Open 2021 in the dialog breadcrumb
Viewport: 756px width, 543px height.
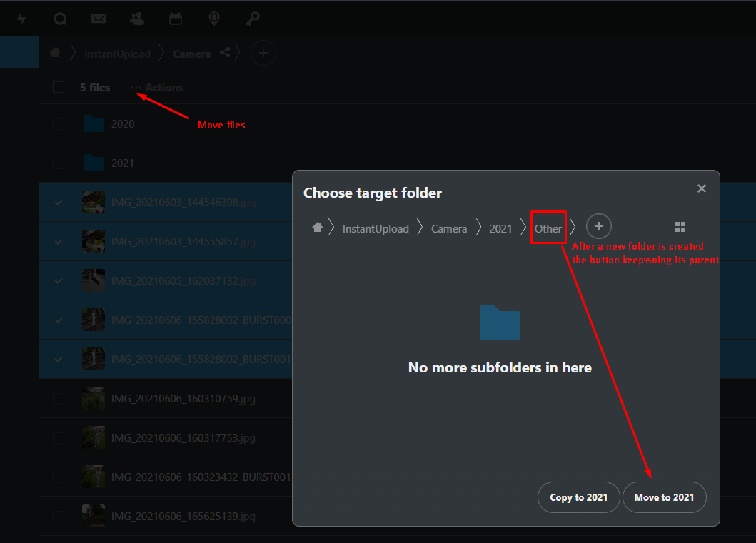pos(500,228)
